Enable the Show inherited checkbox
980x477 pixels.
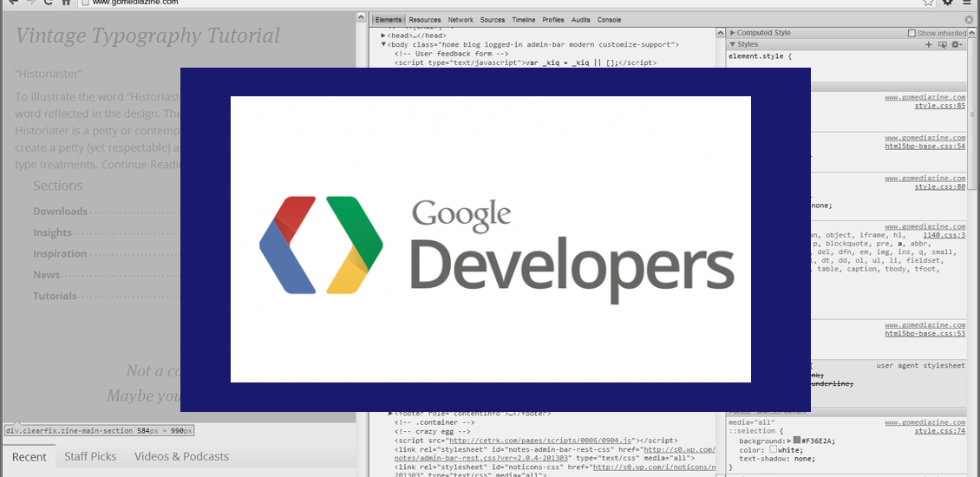911,33
